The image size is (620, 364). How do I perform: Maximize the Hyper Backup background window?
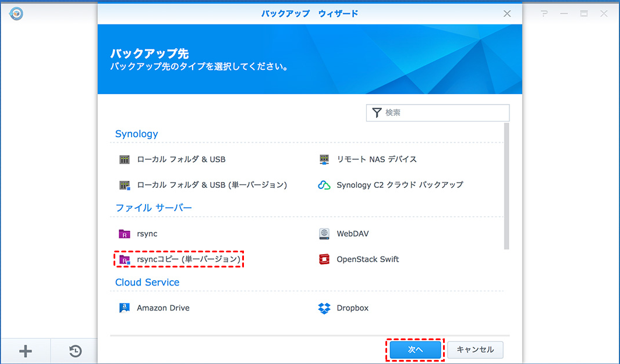click(584, 14)
